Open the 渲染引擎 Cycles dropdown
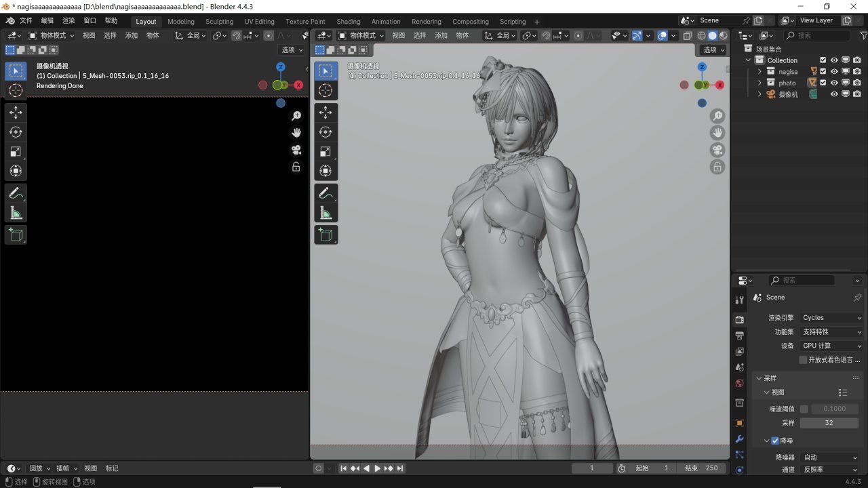 [x=831, y=317]
